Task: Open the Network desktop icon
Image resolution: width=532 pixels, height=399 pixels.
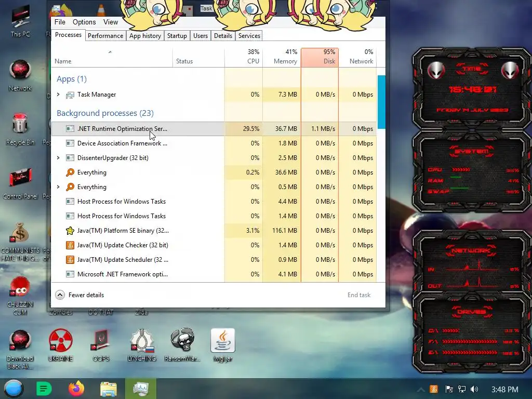Action: coord(20,75)
